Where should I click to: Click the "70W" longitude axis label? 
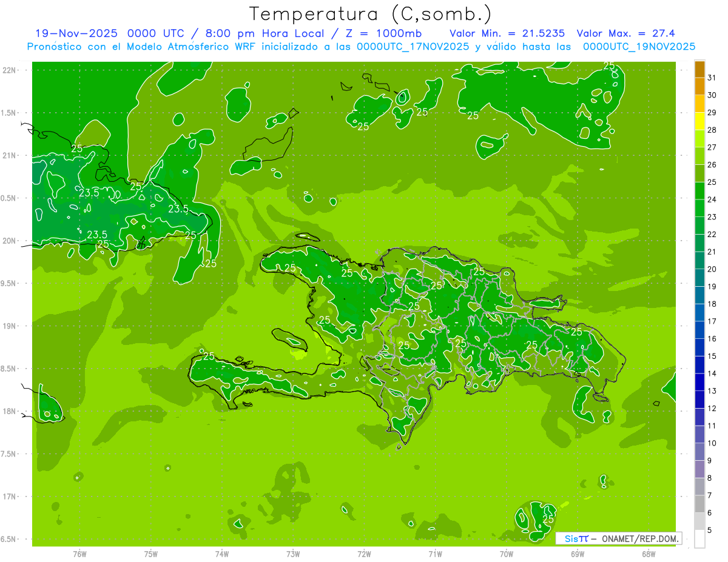507,554
